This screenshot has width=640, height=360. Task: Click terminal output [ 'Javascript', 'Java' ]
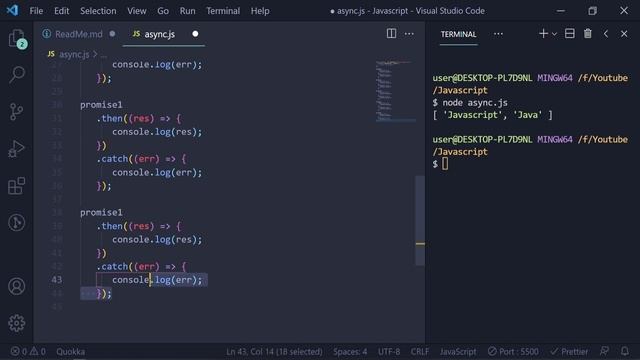pyautogui.click(x=492, y=115)
